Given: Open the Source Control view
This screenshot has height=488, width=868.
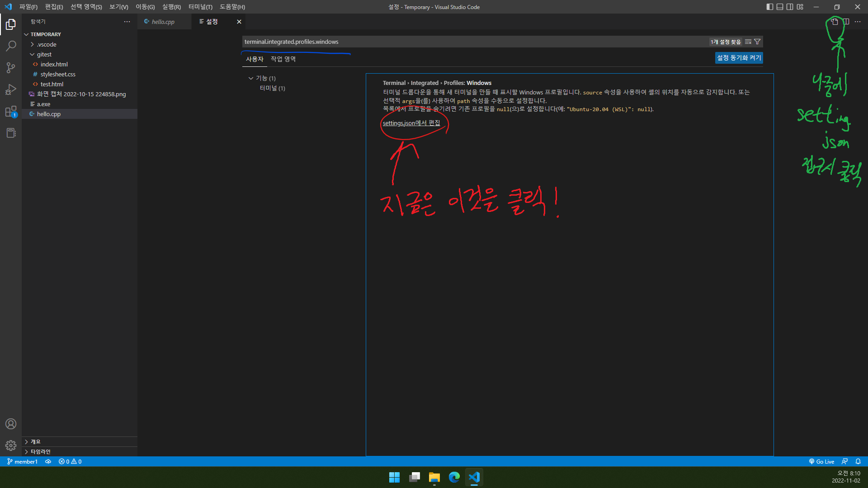Looking at the screenshot, I should 11,68.
